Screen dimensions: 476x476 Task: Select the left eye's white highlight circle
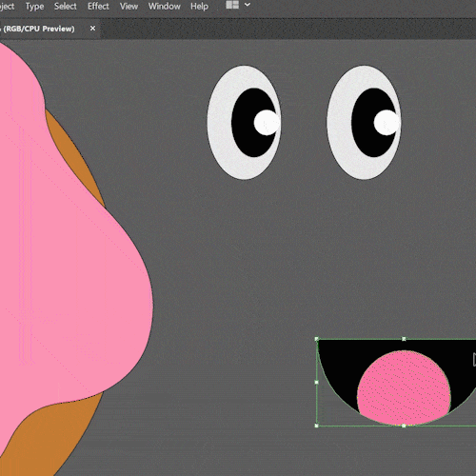tap(267, 123)
